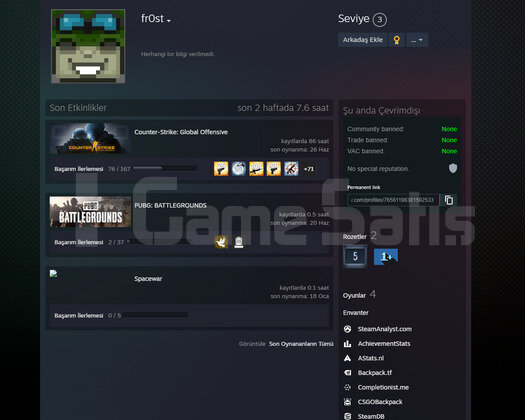Open the Envanter inventory link
525x420 pixels.
pos(356,312)
